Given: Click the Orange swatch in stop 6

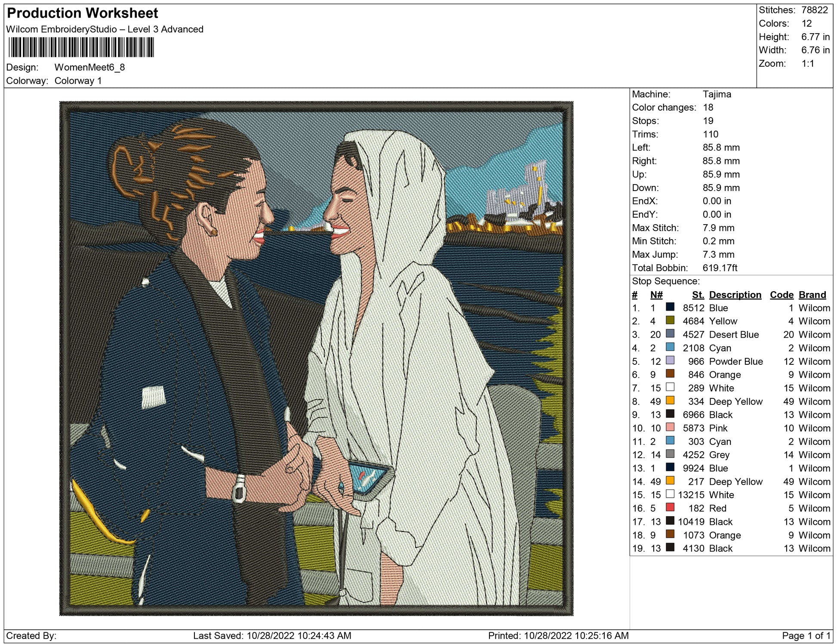Looking at the screenshot, I should pyautogui.click(x=670, y=374).
